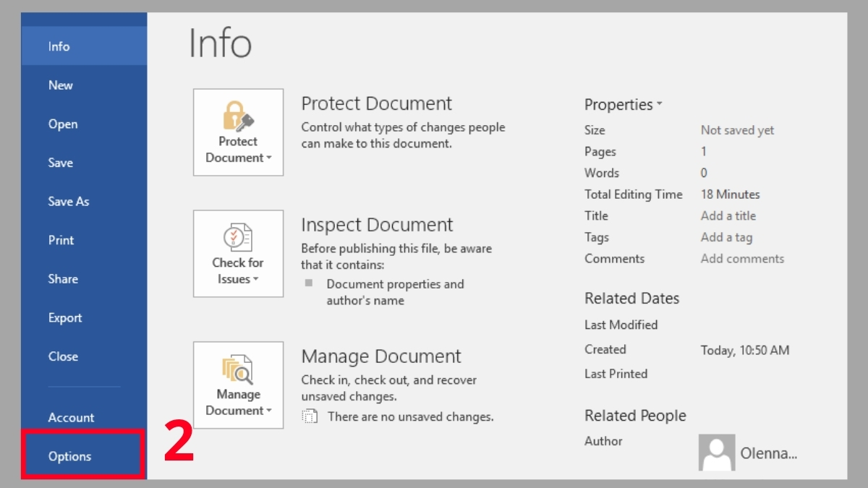Image resolution: width=868 pixels, height=488 pixels.
Task: Click the author name Olenna
Action: click(x=768, y=454)
